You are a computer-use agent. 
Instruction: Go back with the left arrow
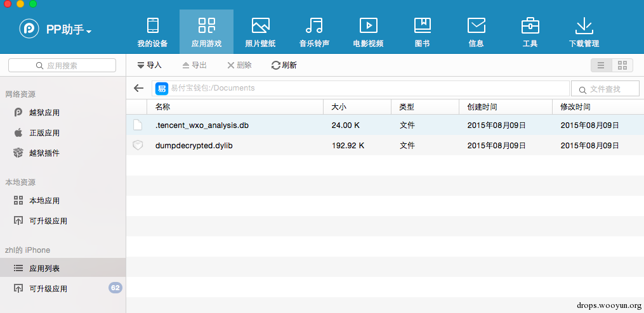[139, 88]
